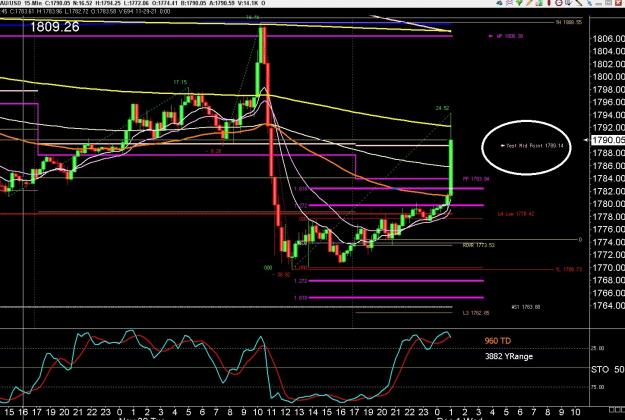Click the bottom-right corner chart scroll icon
625x420 pixels.
(617, 410)
